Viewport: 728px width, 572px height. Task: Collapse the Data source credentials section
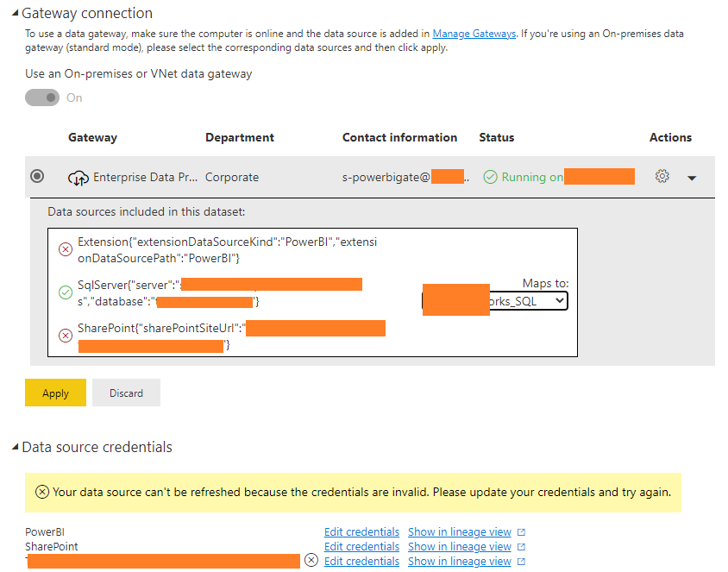[x=15, y=447]
